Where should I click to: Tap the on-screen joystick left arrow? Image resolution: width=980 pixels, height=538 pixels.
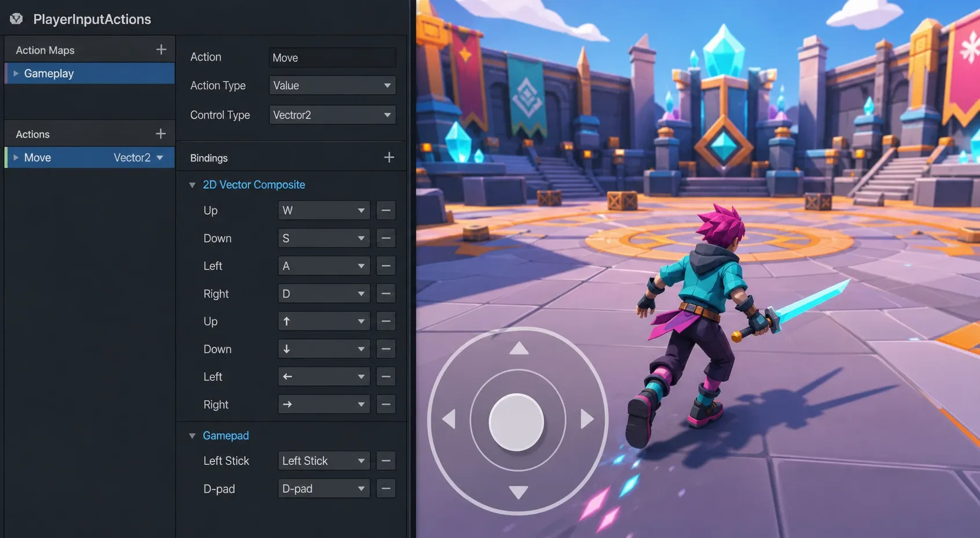click(449, 419)
